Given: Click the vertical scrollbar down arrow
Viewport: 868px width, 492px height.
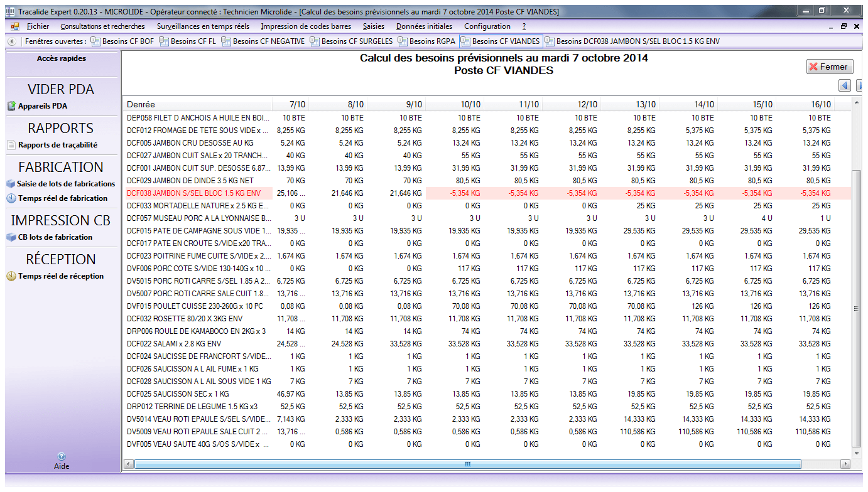Looking at the screenshot, I should (x=857, y=453).
